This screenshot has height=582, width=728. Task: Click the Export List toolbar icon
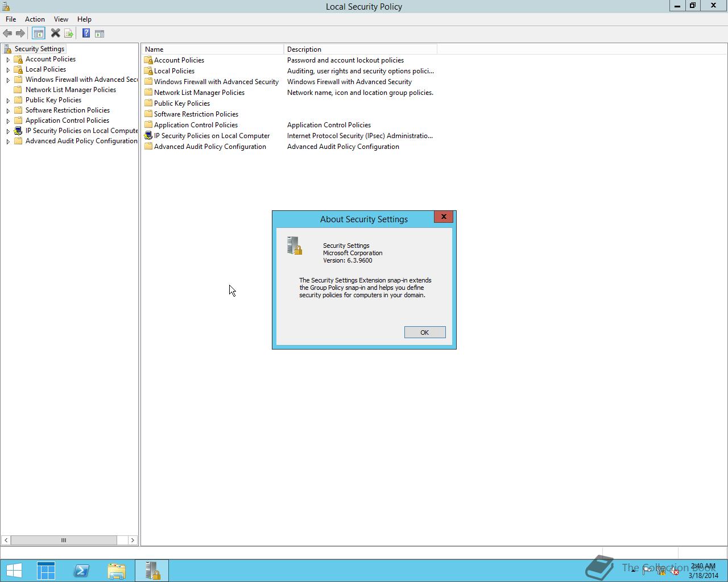point(68,34)
